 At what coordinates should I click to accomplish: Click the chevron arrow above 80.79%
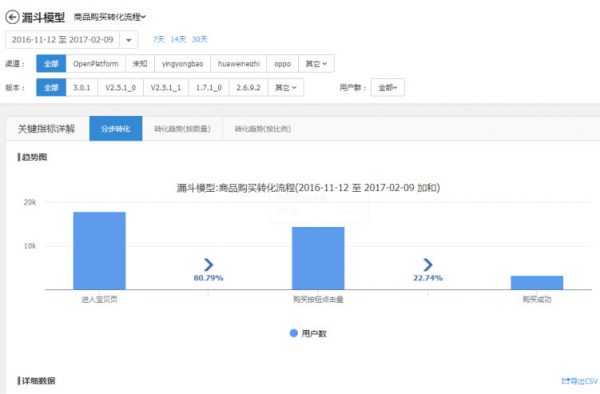click(208, 265)
